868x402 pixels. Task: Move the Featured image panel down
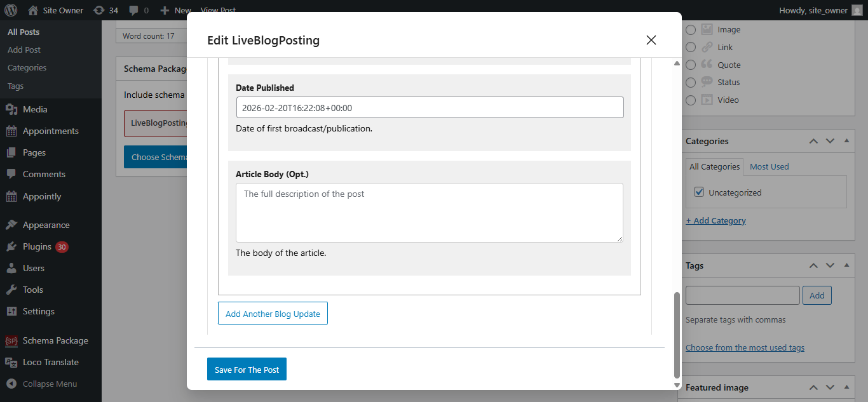click(830, 387)
